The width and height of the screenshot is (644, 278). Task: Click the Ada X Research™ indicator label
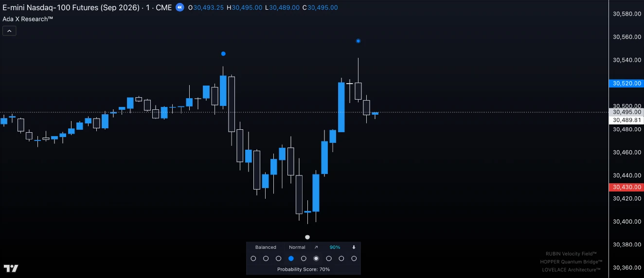pyautogui.click(x=28, y=19)
